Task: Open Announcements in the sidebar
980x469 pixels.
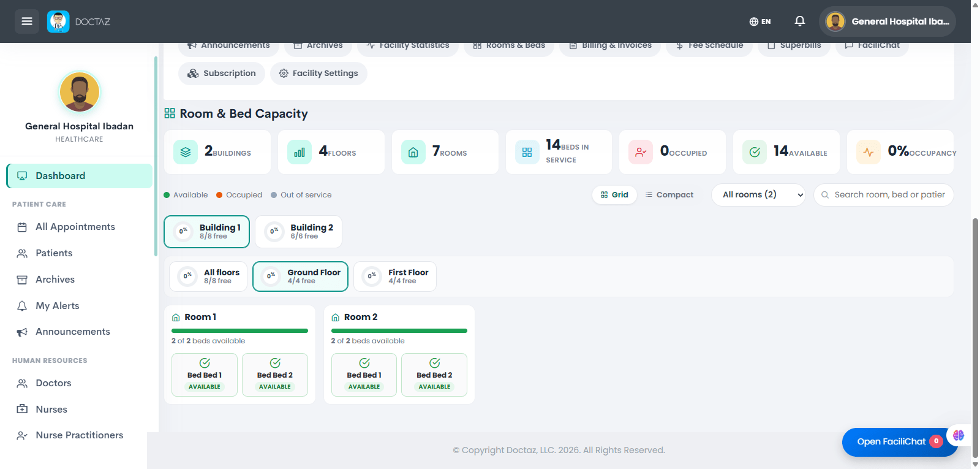Action: [x=73, y=332]
